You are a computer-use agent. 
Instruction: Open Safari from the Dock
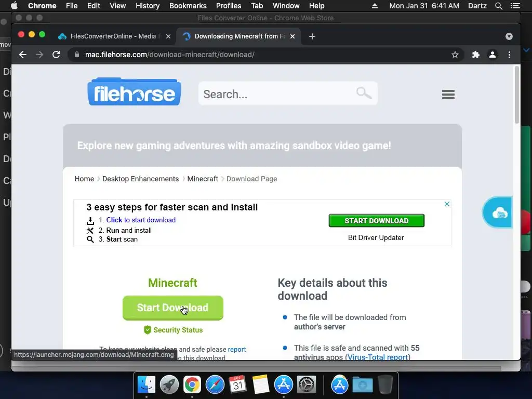(x=215, y=385)
